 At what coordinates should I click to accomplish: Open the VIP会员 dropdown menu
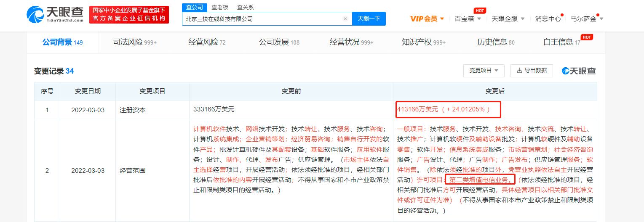click(x=427, y=19)
